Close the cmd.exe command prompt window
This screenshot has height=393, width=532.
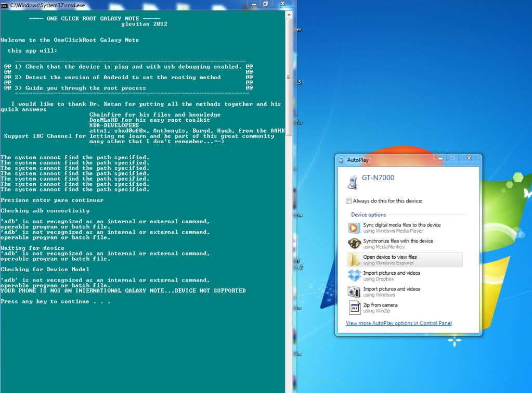pyautogui.click(x=283, y=4)
